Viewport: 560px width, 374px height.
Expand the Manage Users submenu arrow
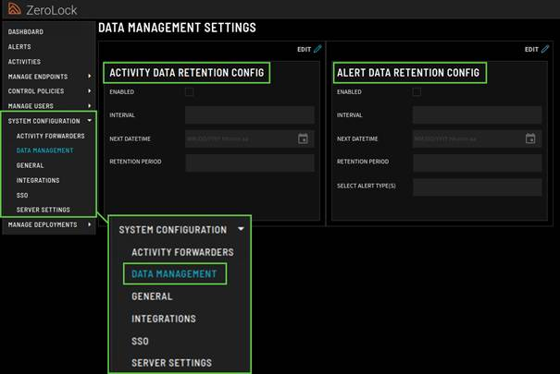click(89, 106)
